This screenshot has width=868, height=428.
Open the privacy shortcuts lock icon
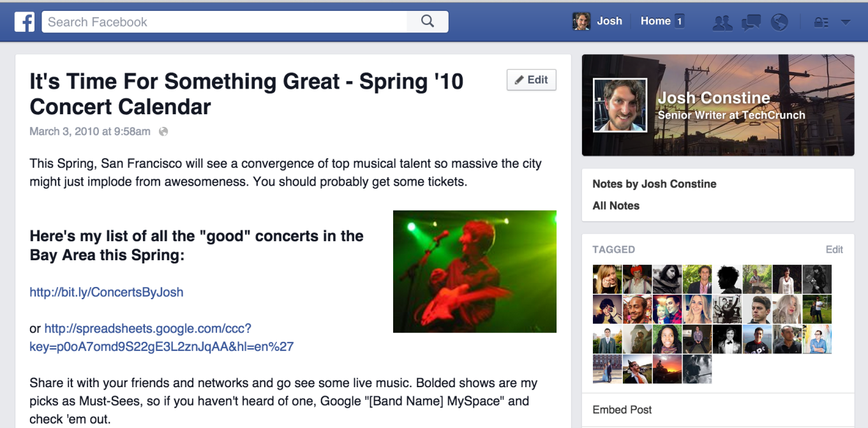coord(821,22)
